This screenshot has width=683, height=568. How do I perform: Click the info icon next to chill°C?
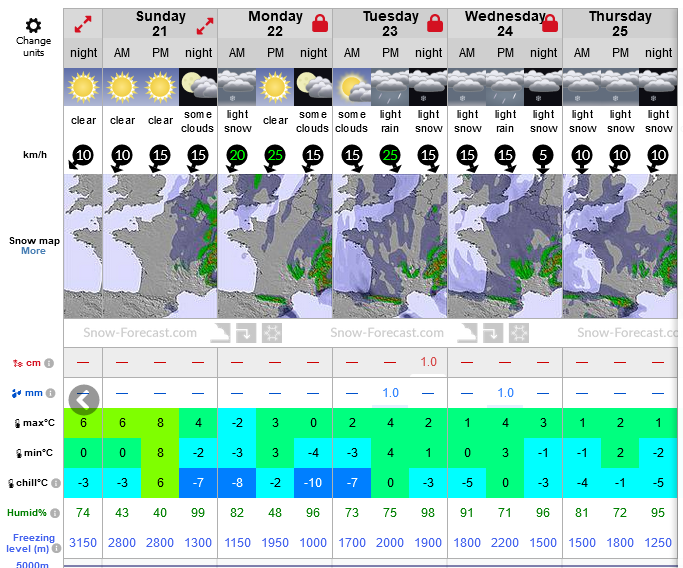pyautogui.click(x=56, y=483)
